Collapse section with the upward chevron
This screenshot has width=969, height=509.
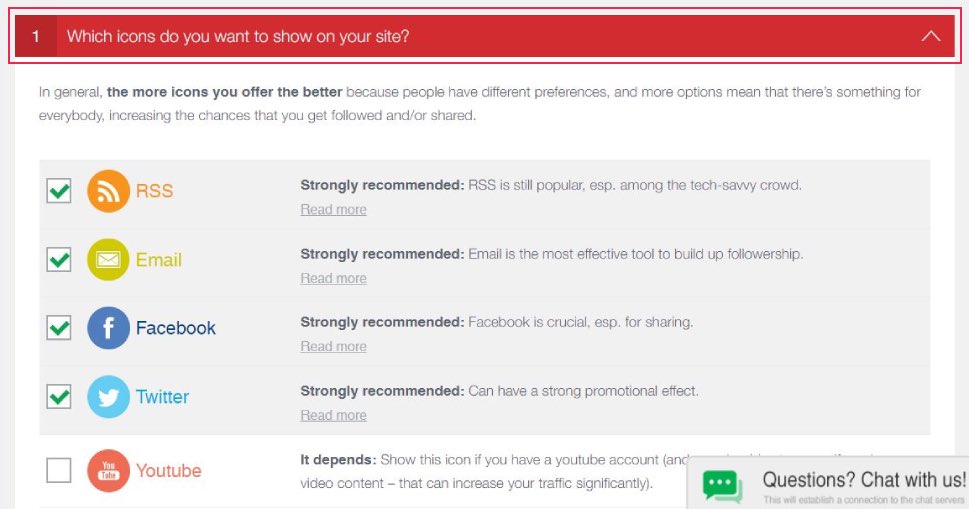tap(931, 36)
